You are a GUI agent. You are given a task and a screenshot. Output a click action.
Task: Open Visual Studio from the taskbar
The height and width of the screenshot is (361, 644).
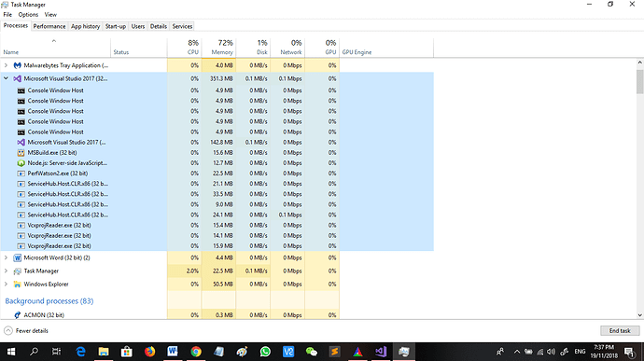381,352
